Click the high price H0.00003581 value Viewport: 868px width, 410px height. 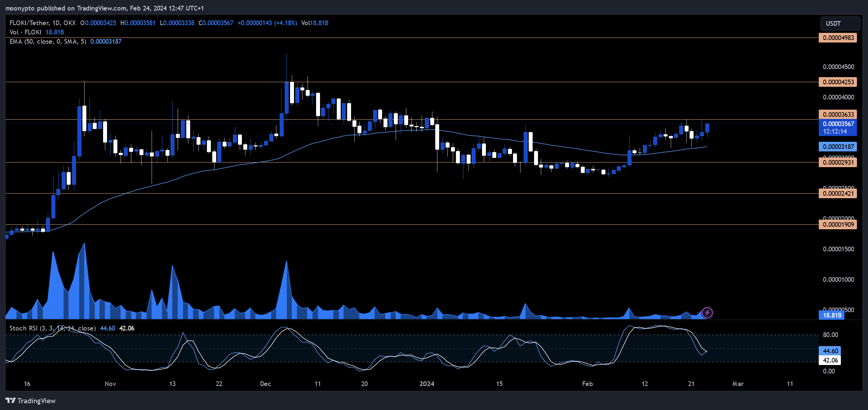[138, 23]
